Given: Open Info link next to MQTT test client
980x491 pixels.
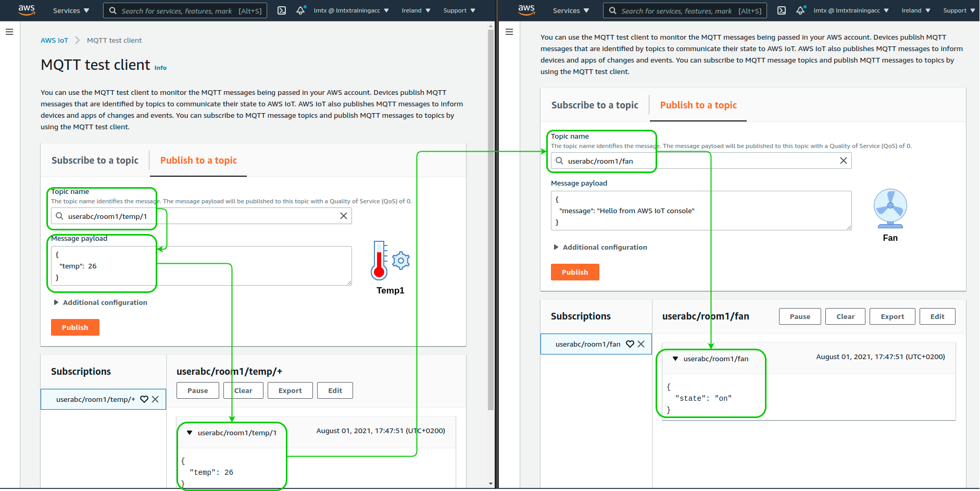Looking at the screenshot, I should [x=160, y=68].
